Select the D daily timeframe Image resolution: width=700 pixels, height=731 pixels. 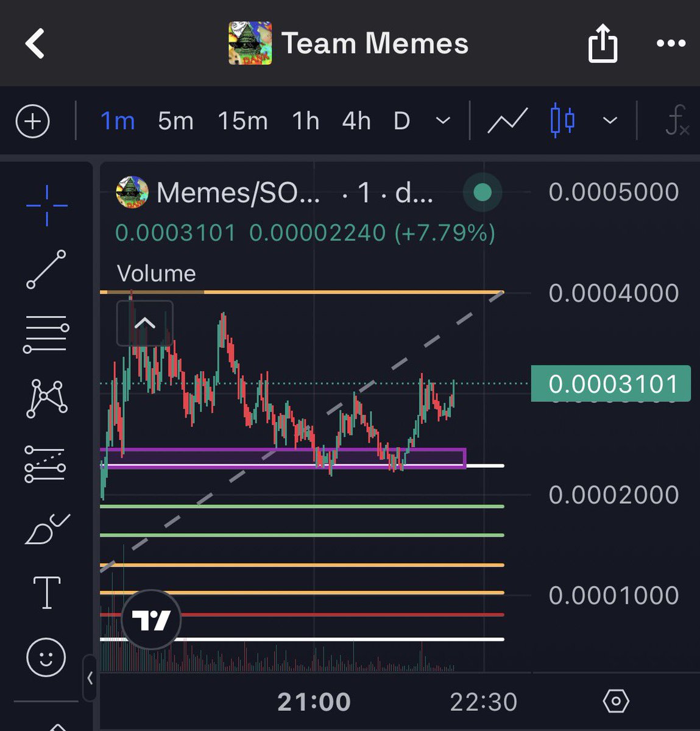pos(401,121)
